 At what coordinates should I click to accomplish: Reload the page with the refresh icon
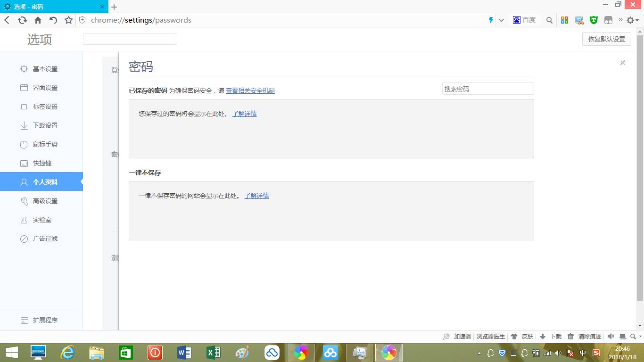point(22,20)
